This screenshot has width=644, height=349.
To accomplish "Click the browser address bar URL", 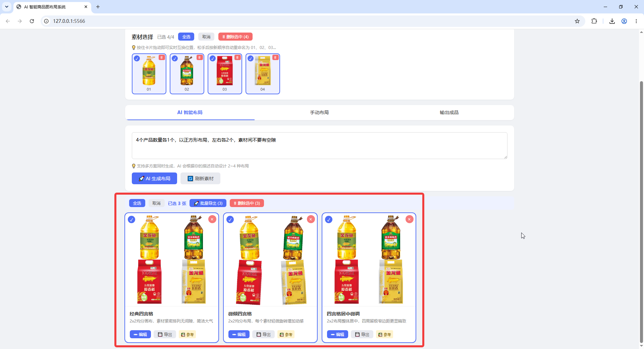I will [x=69, y=21].
